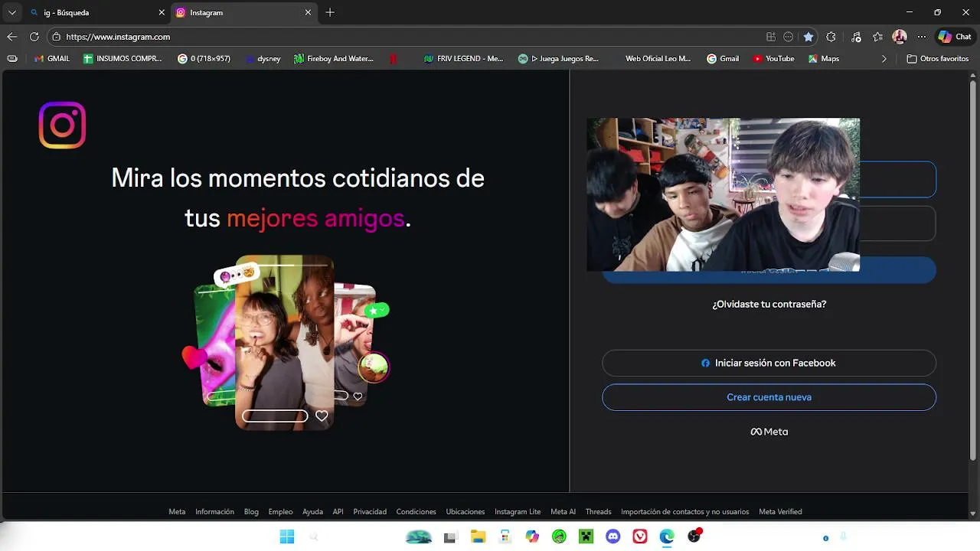The width and height of the screenshot is (980, 551).
Task: Open File Explorer from taskbar
Action: coord(478,537)
